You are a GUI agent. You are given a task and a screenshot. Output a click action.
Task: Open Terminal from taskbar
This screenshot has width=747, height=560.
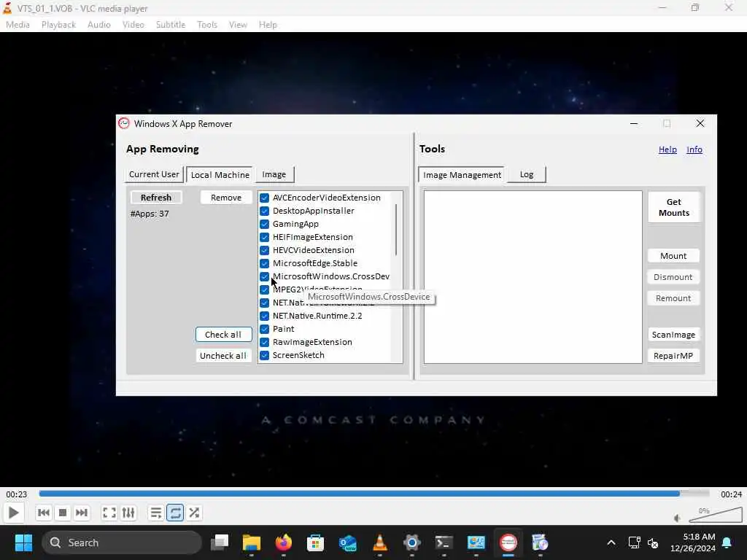click(x=444, y=542)
